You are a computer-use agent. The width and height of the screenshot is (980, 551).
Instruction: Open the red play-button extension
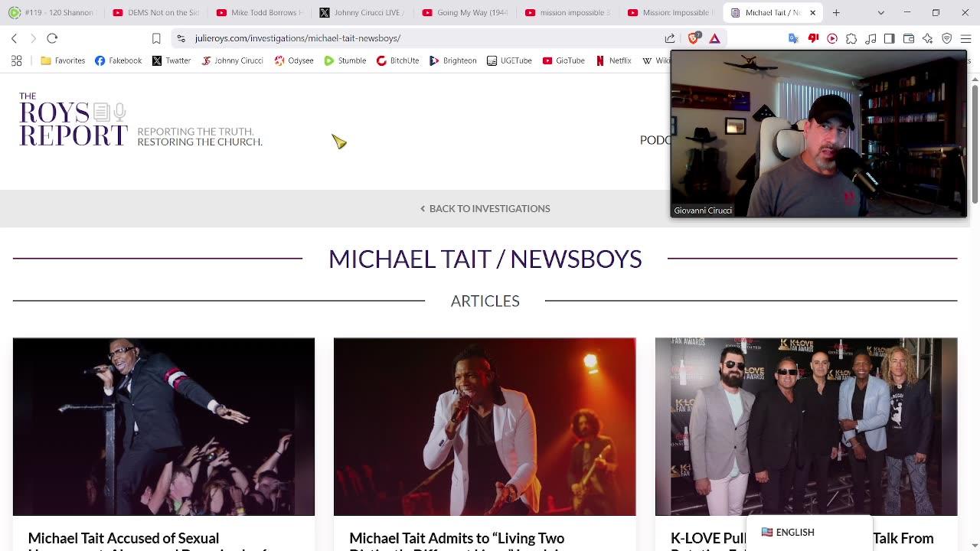point(832,38)
